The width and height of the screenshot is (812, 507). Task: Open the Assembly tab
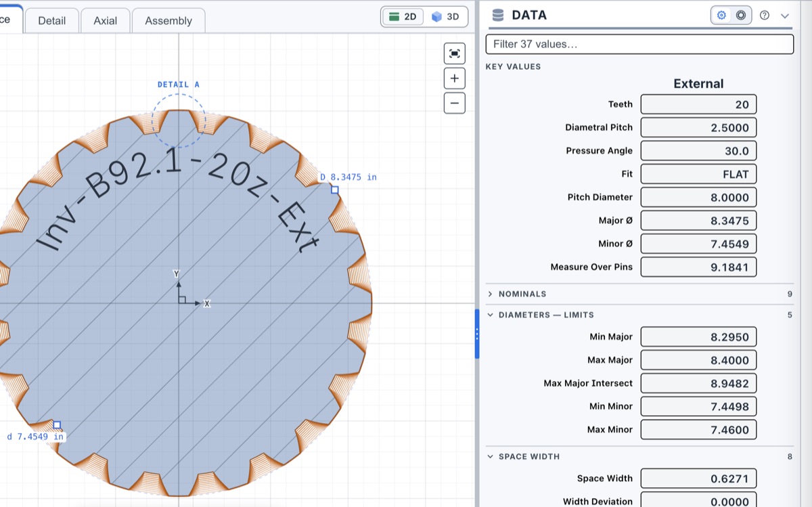(168, 20)
